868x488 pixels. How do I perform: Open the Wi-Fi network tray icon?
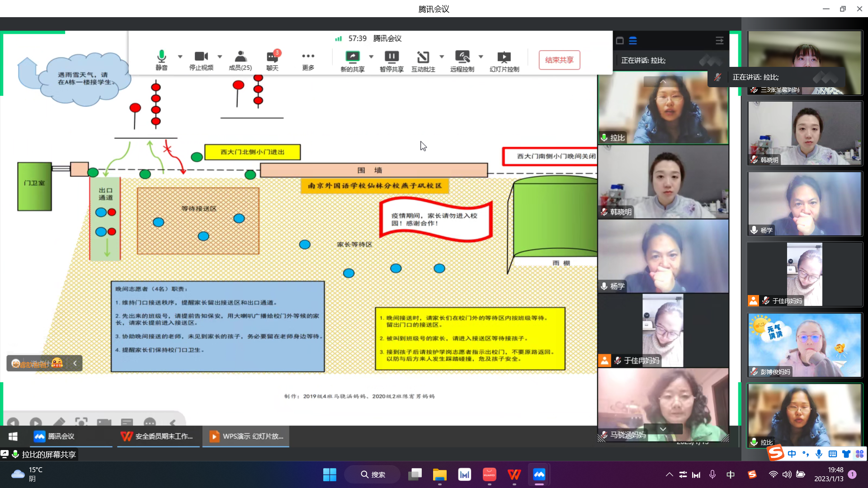tap(774, 474)
